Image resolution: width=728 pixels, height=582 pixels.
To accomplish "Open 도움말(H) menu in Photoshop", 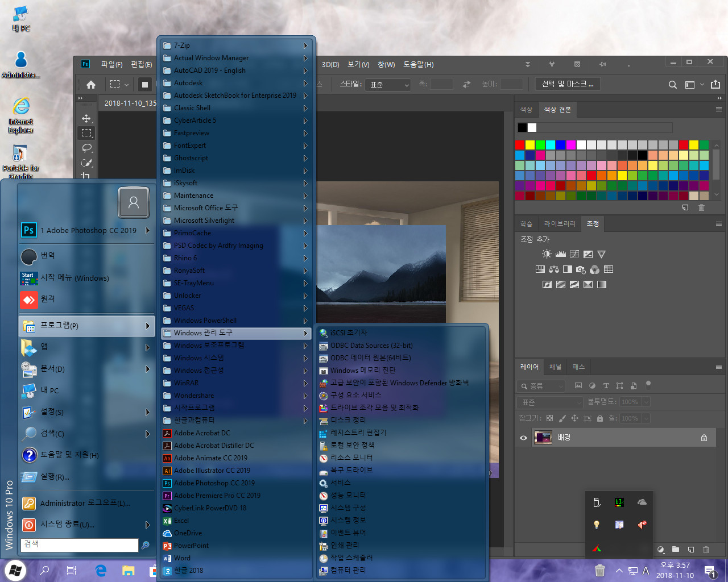I will [x=419, y=64].
